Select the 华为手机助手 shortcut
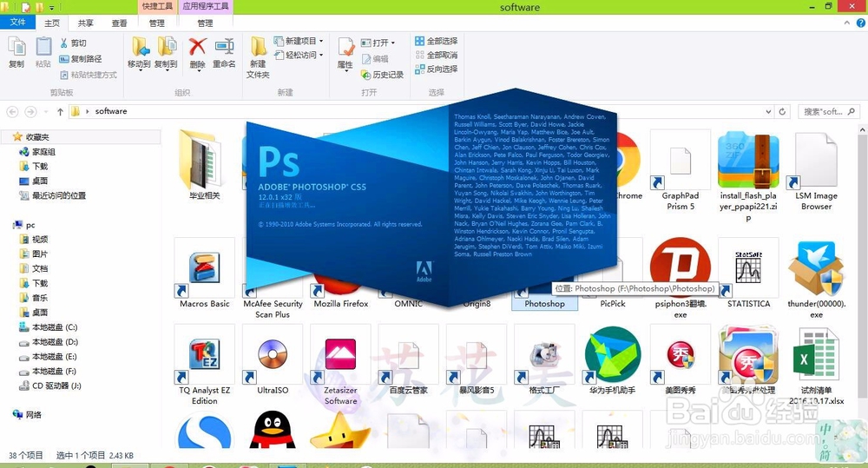 pyautogui.click(x=612, y=360)
